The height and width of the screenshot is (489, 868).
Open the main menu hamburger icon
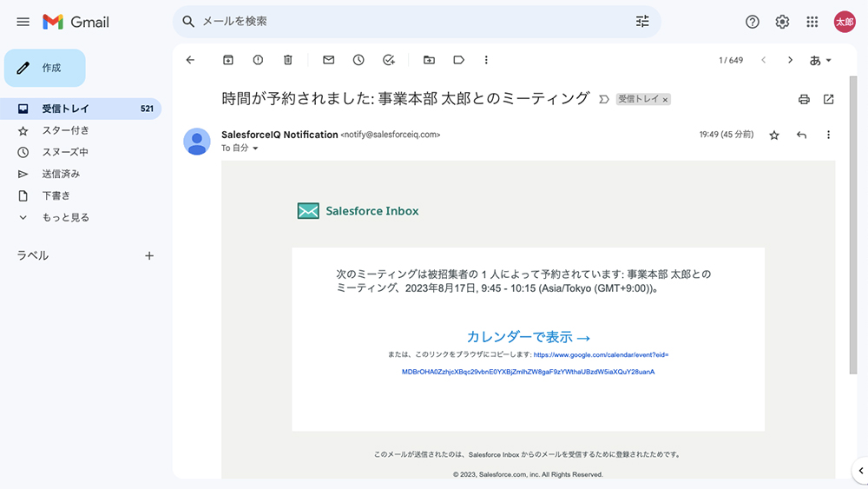pos(23,23)
